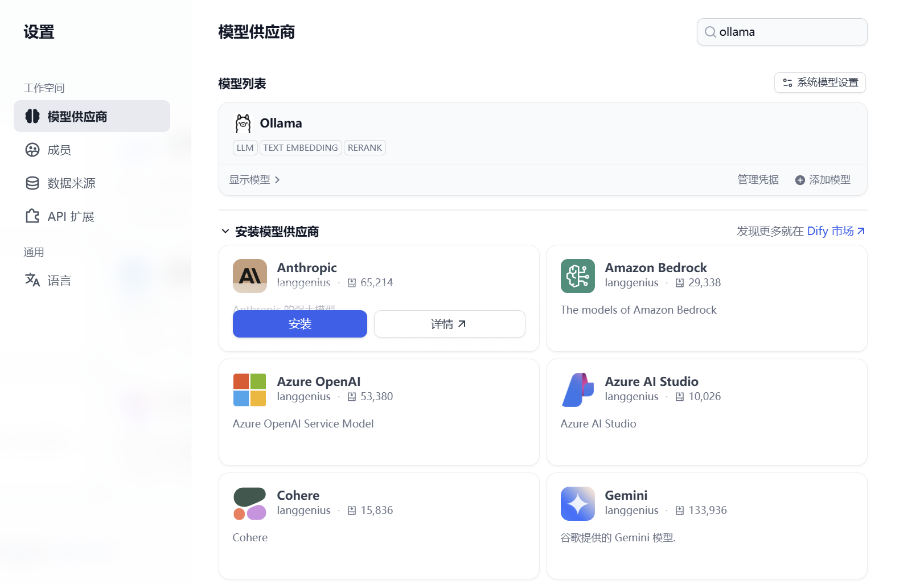Click 添加模型 for Ollama
Image resolution: width=924 pixels, height=584 pixels.
[823, 180]
